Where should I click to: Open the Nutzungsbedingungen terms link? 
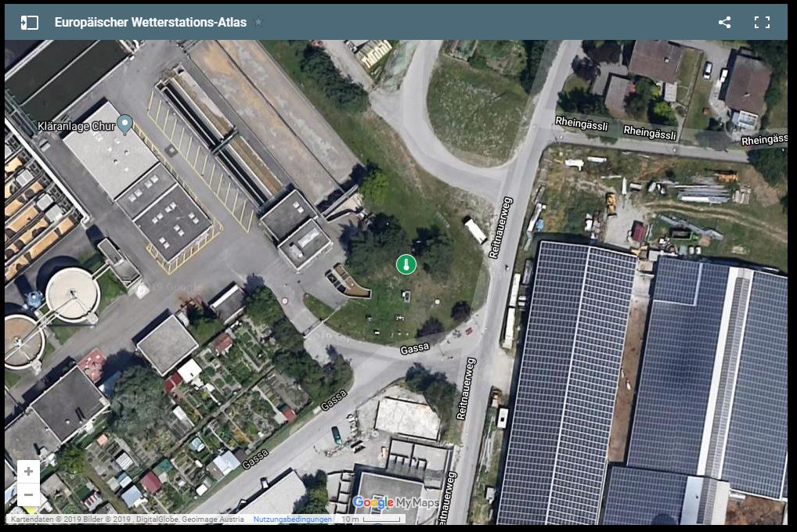tap(292, 519)
